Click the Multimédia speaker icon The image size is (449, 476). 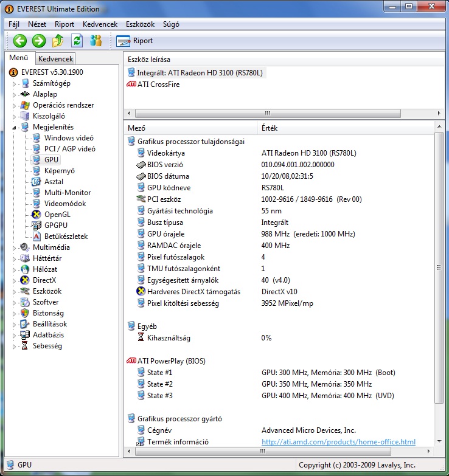[24, 247]
